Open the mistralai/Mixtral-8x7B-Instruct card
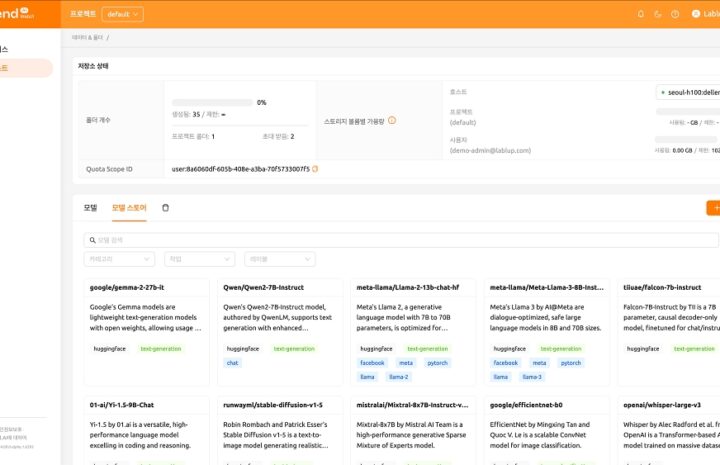 pos(413,431)
